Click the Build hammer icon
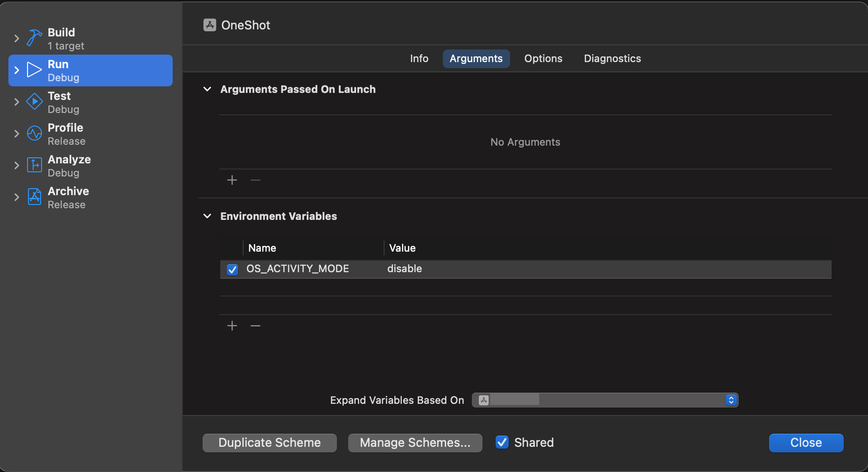The width and height of the screenshot is (868, 472). tap(34, 38)
